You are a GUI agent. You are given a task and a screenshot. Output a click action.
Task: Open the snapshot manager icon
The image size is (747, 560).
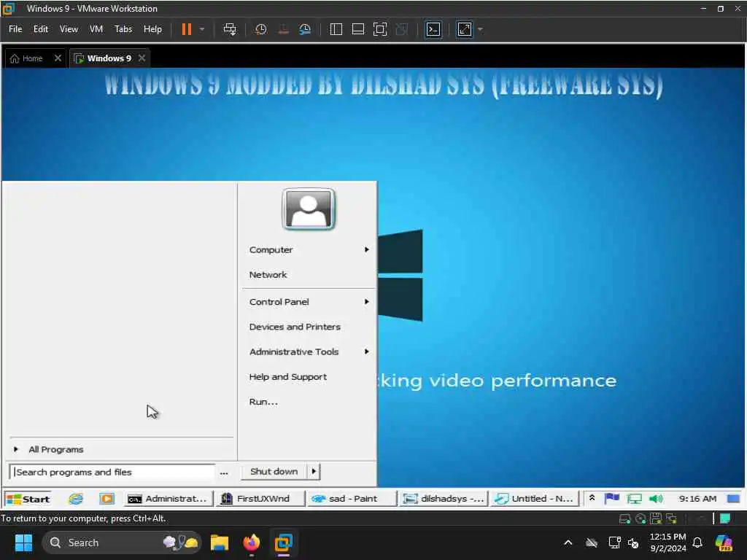(305, 29)
